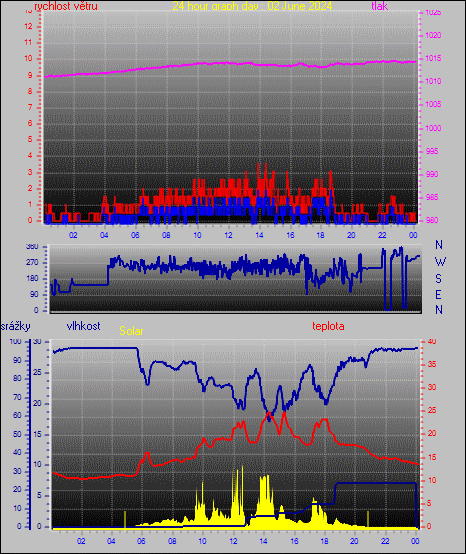Click the '995' pressure axis value
Image resolution: width=466 pixels, height=554 pixels.
point(432,151)
